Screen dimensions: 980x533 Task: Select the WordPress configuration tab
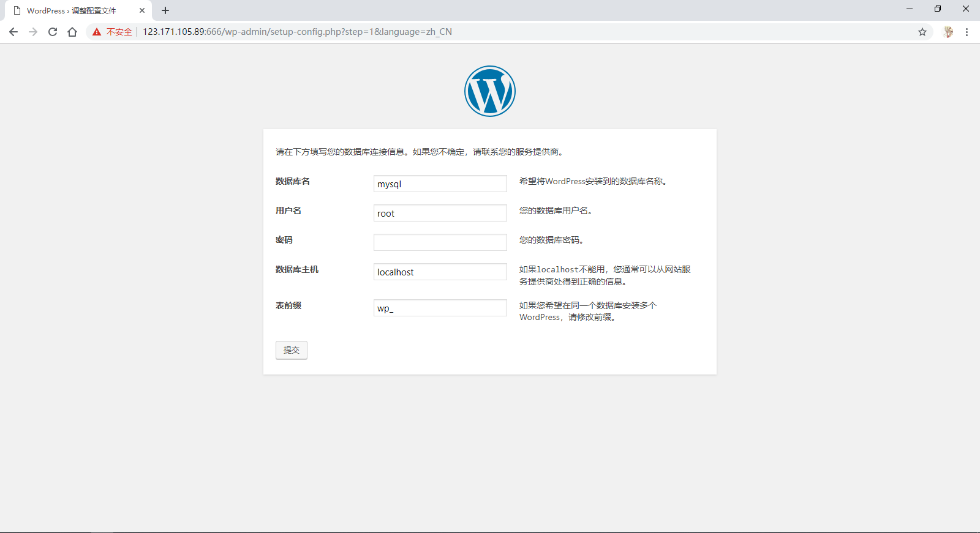point(72,10)
